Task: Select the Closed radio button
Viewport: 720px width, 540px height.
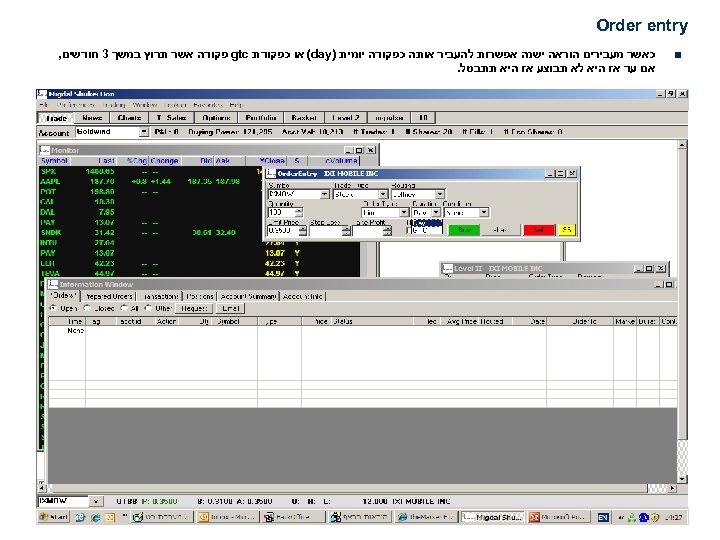Action: pyautogui.click(x=87, y=308)
